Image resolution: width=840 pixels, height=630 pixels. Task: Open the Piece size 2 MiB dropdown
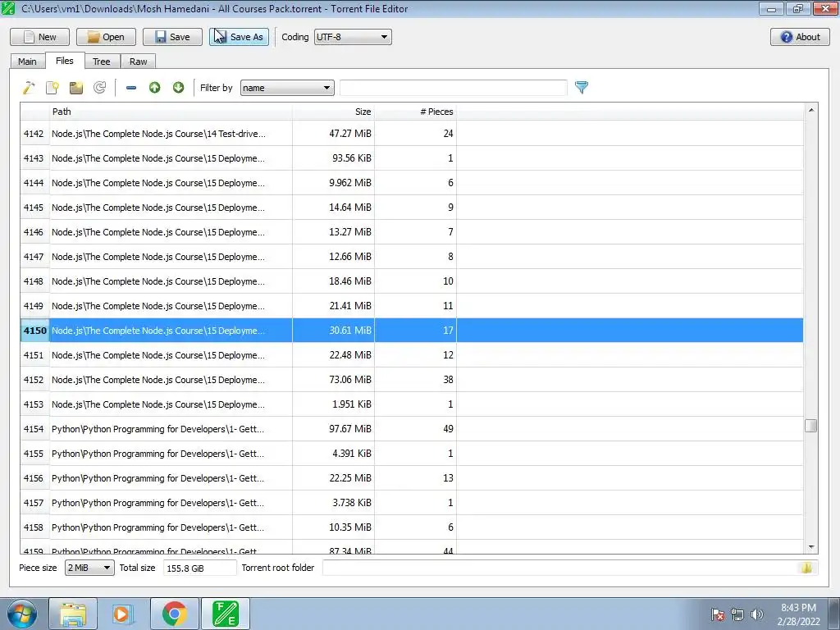pos(89,568)
